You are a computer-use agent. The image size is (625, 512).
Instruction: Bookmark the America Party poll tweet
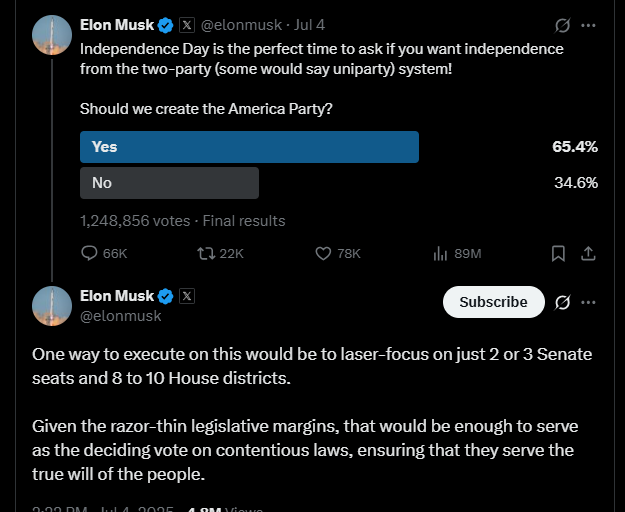click(x=558, y=253)
